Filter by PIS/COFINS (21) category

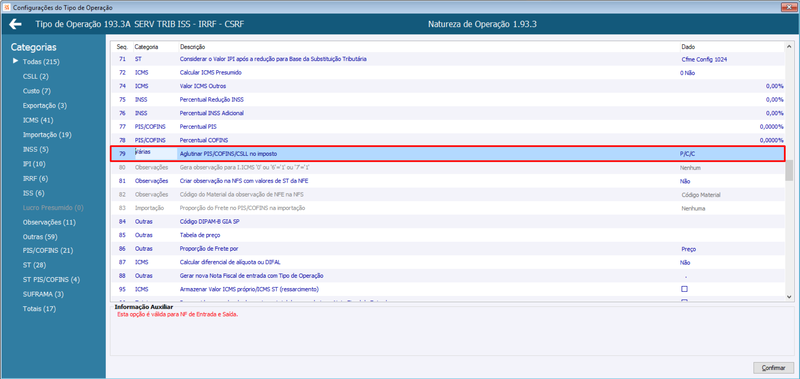48,250
